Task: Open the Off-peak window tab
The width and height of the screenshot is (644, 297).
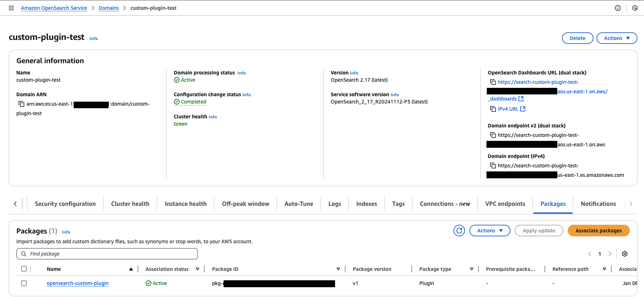Action: [x=246, y=204]
